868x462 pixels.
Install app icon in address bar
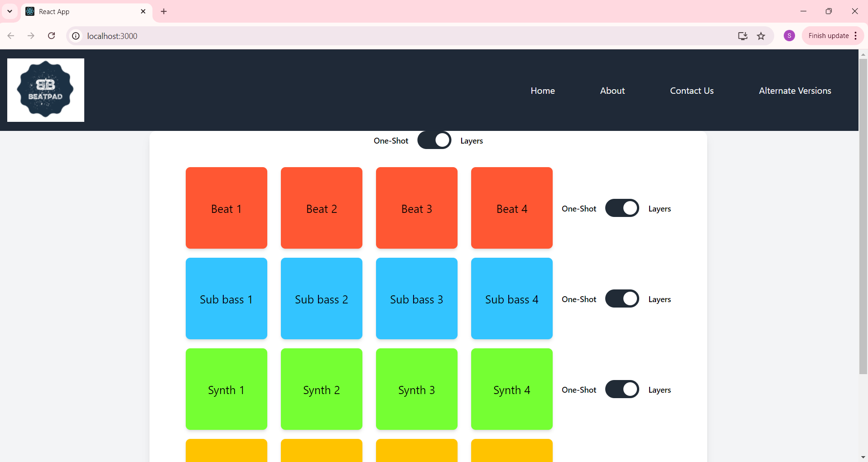tap(743, 36)
